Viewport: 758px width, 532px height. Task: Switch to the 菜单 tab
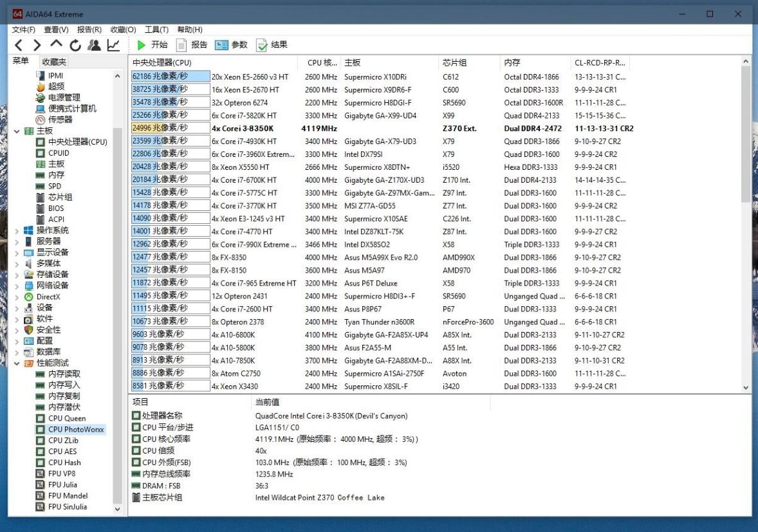click(21, 61)
